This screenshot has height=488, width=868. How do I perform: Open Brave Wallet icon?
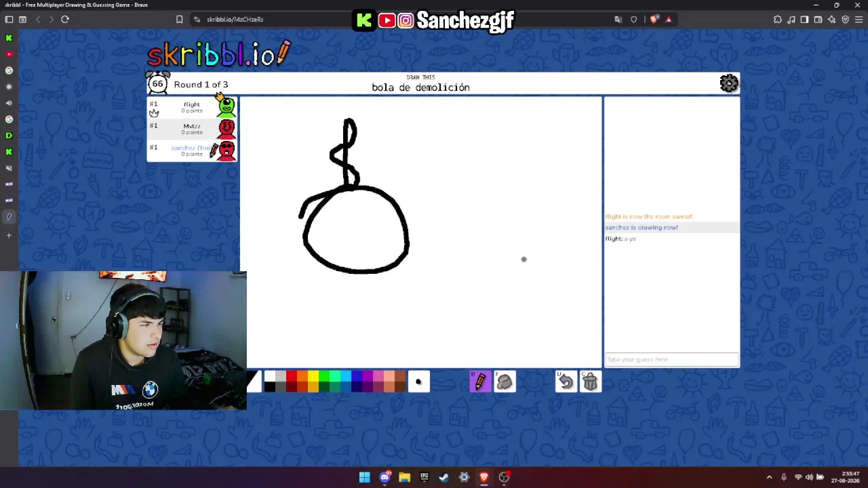[x=818, y=19]
